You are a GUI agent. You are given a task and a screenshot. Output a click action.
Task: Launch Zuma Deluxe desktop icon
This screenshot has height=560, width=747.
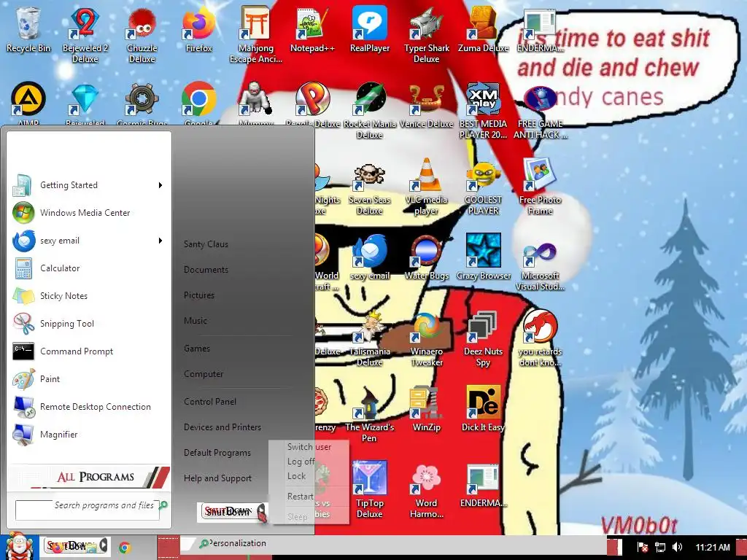click(x=483, y=29)
